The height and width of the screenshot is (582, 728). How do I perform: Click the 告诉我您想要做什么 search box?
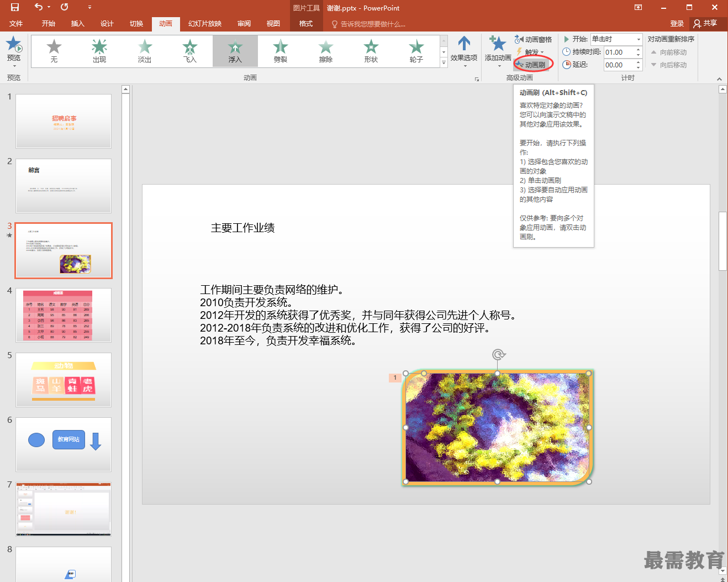pyautogui.click(x=368, y=24)
